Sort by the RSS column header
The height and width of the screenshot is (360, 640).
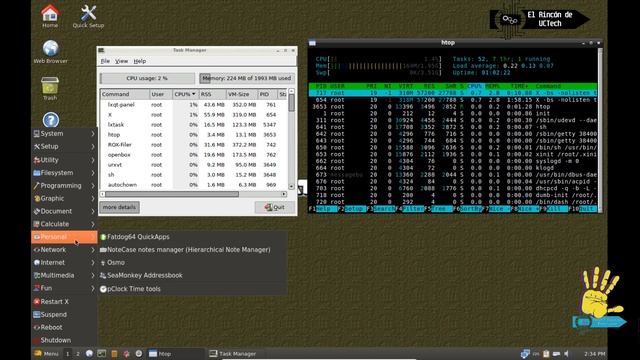(212, 94)
